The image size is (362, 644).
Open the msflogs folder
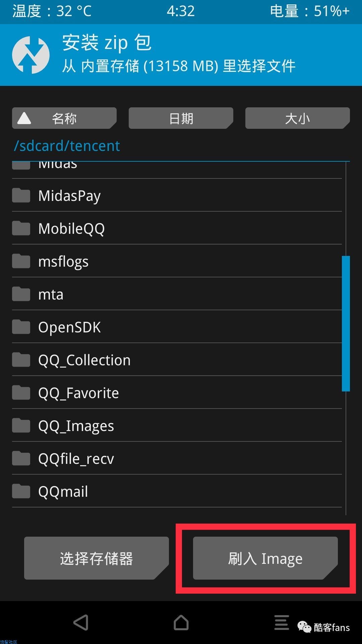point(177,261)
